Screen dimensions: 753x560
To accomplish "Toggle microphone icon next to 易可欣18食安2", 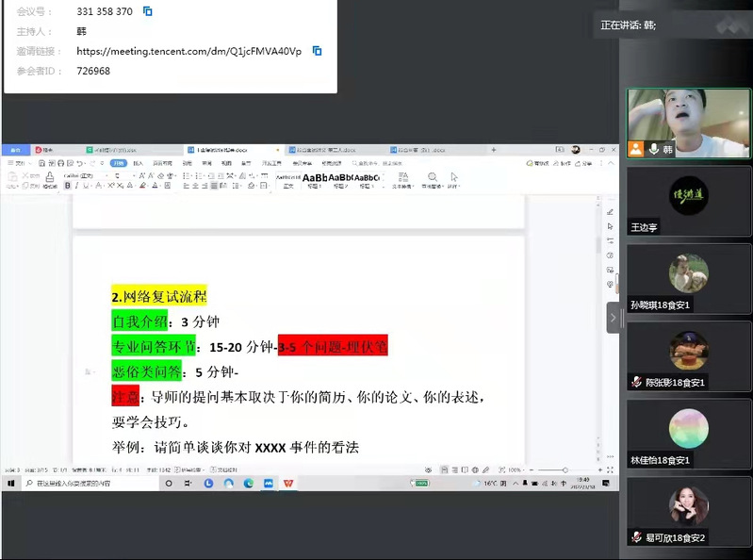I will pyautogui.click(x=636, y=537).
